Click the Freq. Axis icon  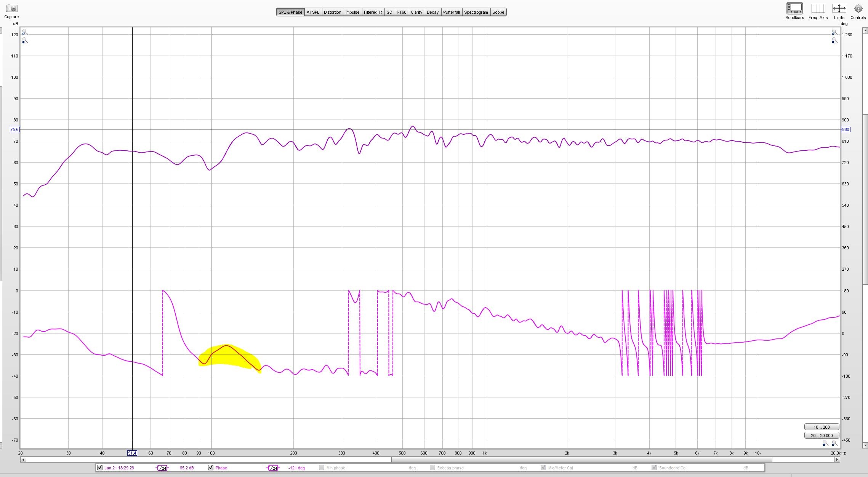click(818, 9)
